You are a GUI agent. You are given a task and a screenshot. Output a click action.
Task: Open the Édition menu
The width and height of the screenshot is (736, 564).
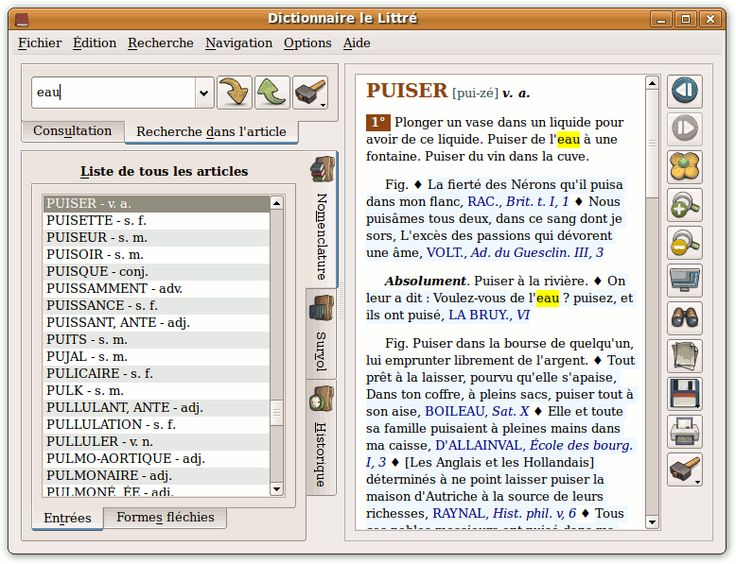(x=94, y=43)
